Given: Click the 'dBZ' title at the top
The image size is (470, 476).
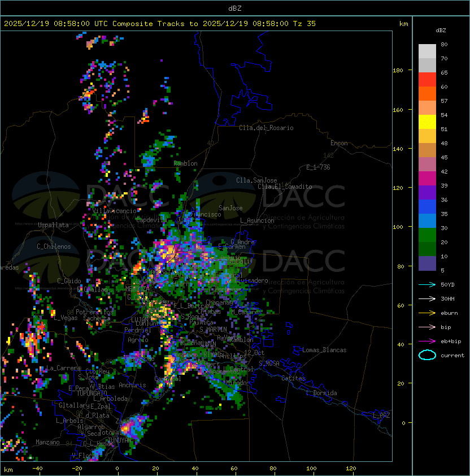Looking at the screenshot, I should click(235, 8).
